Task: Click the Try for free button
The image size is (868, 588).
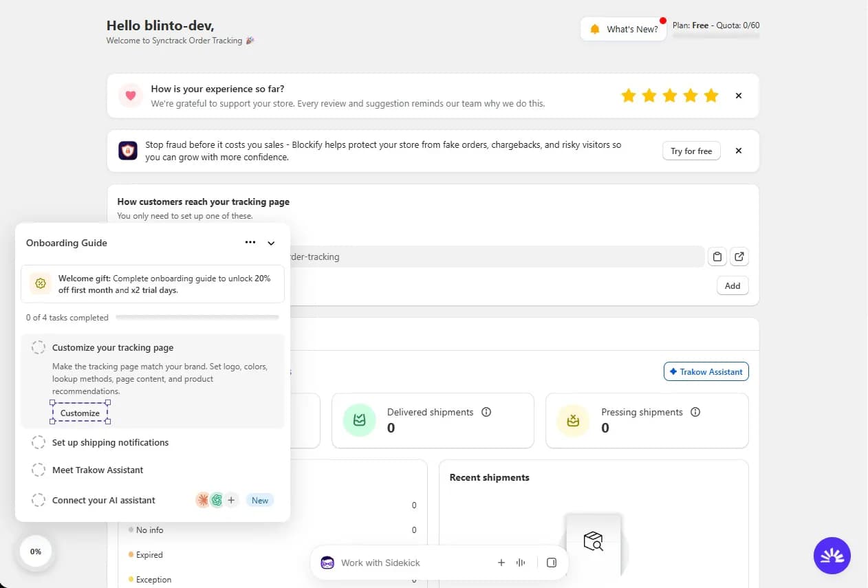Action: (691, 151)
